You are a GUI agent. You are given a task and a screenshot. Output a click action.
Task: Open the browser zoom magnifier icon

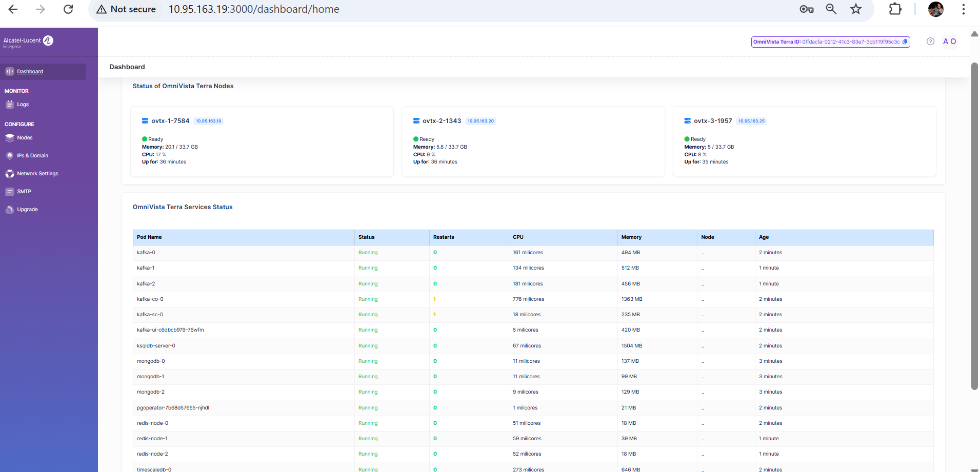pos(831,9)
